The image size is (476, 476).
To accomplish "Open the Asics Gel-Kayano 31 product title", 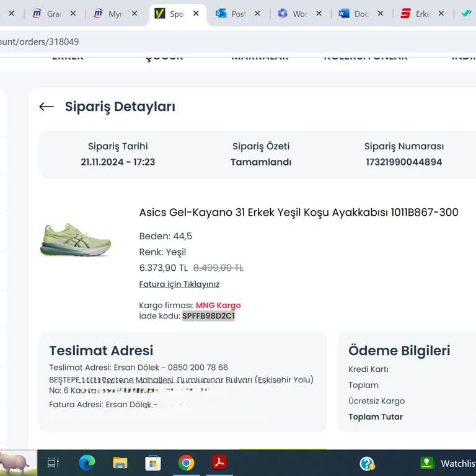I will tap(299, 212).
